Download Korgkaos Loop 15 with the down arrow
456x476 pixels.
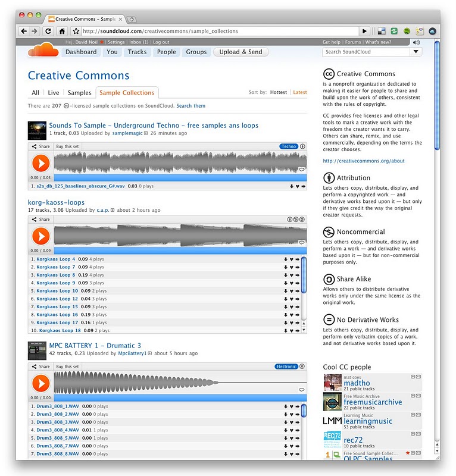pos(286,307)
